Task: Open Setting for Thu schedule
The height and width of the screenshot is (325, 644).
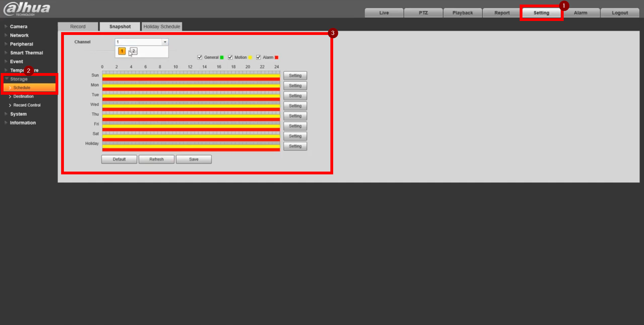Action: (x=295, y=116)
